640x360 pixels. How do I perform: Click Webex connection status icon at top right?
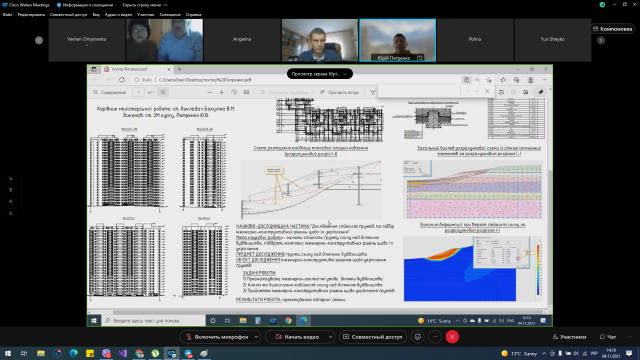pos(602,5)
